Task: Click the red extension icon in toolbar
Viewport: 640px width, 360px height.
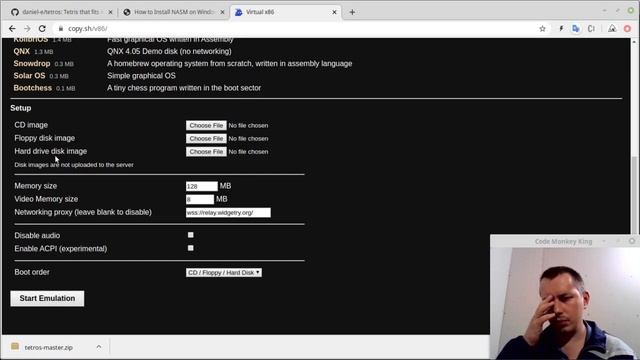Action: (627, 29)
